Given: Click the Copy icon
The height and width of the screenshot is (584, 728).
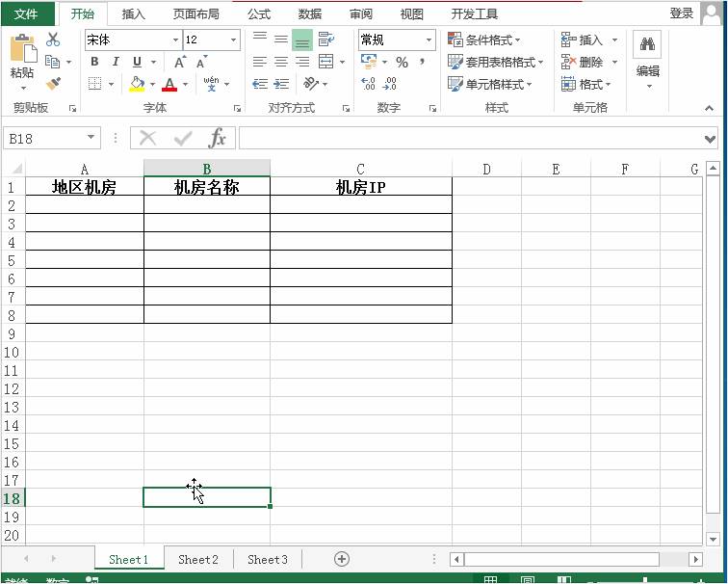Looking at the screenshot, I should click(x=52, y=62).
